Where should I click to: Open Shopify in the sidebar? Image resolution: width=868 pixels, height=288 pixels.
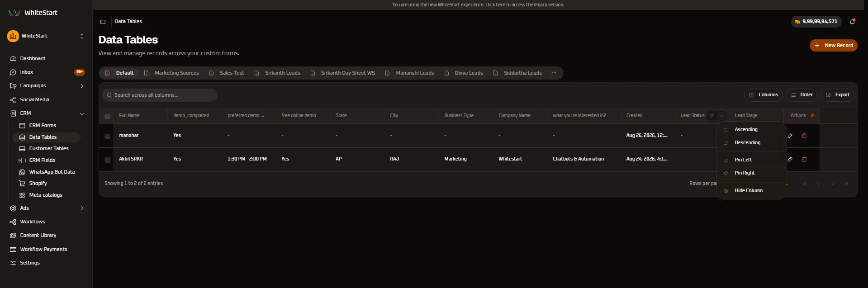click(x=38, y=183)
